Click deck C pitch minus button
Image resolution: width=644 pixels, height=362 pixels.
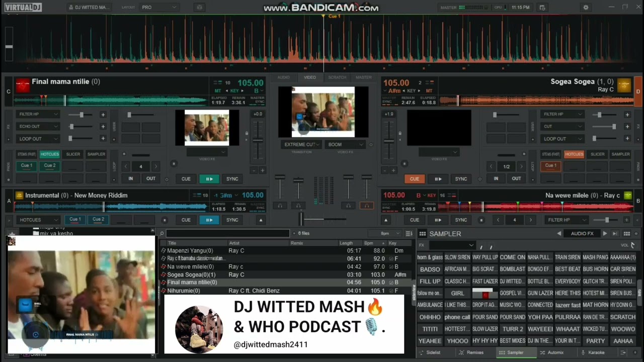coord(253,170)
